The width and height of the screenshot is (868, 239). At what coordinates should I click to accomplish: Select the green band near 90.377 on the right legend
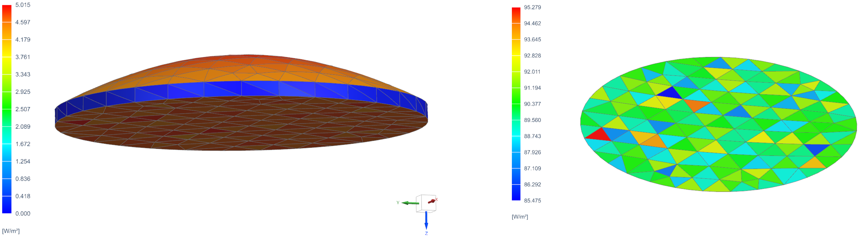pyautogui.click(x=516, y=104)
